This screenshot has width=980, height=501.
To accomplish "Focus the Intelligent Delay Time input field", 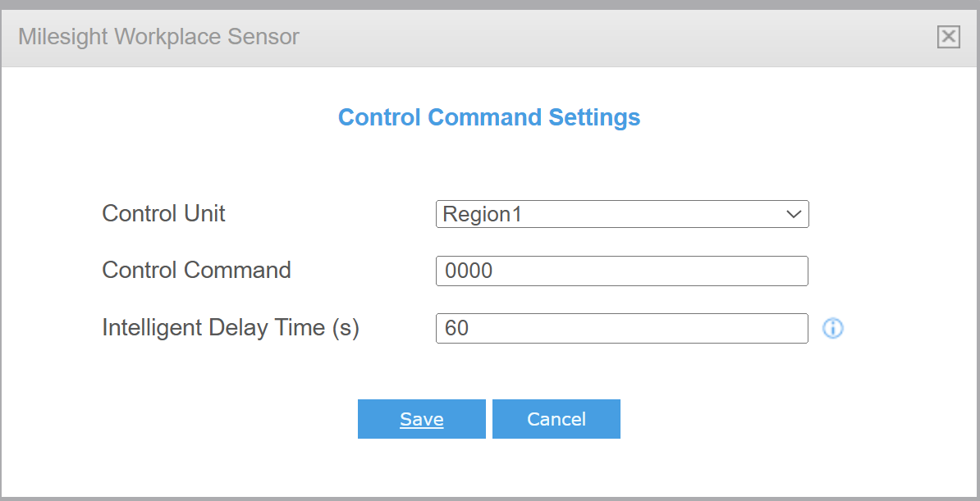I will [621, 328].
